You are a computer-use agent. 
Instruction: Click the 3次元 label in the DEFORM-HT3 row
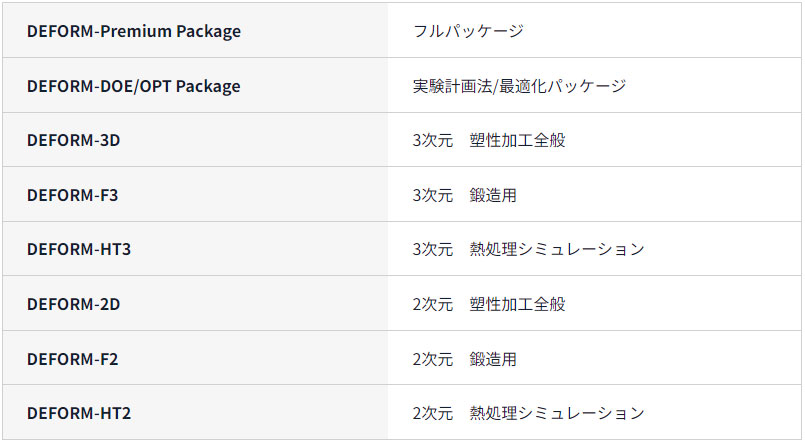click(x=432, y=249)
